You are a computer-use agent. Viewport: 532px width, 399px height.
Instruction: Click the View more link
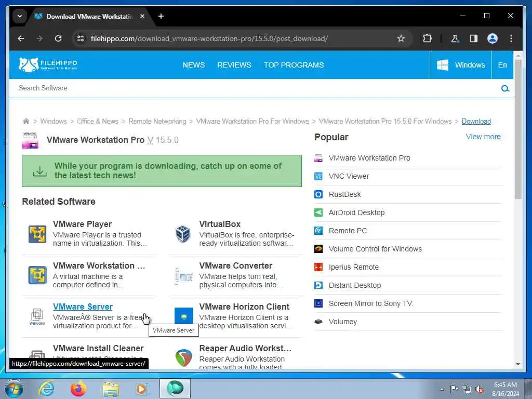tap(483, 137)
